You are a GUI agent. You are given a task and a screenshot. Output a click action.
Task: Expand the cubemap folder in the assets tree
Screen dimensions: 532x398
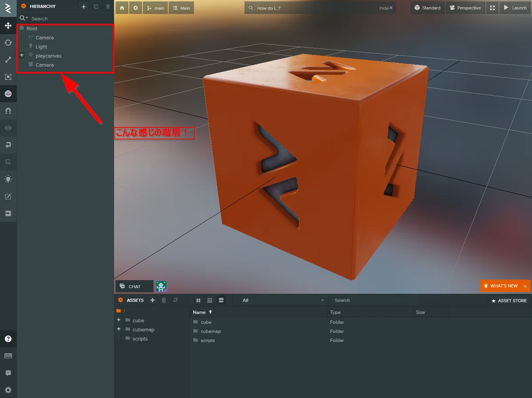point(119,329)
